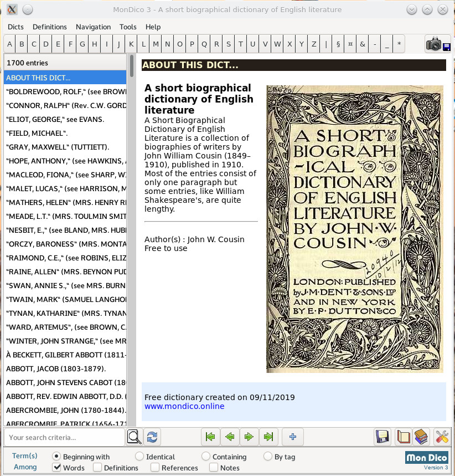Click the single open book icon
This screenshot has height=476, width=455.
coord(404,437)
